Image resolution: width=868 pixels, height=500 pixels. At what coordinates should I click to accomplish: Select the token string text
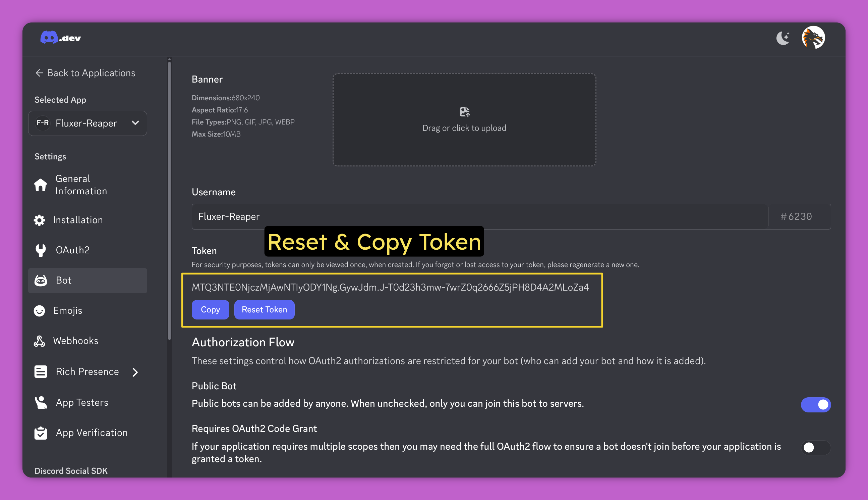pyautogui.click(x=391, y=288)
